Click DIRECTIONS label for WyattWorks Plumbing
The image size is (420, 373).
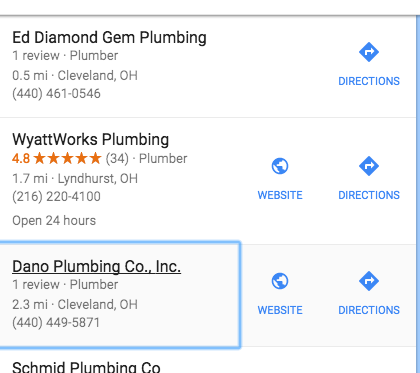pos(369,195)
